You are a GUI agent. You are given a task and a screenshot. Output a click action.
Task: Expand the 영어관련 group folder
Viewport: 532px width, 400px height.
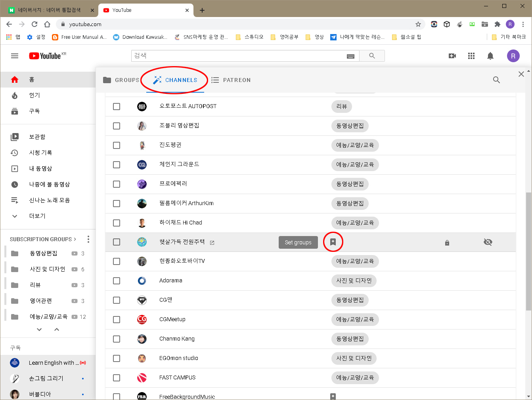(15, 301)
